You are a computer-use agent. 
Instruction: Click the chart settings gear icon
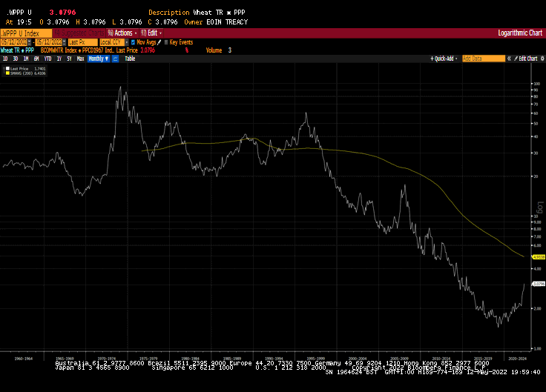542,59
